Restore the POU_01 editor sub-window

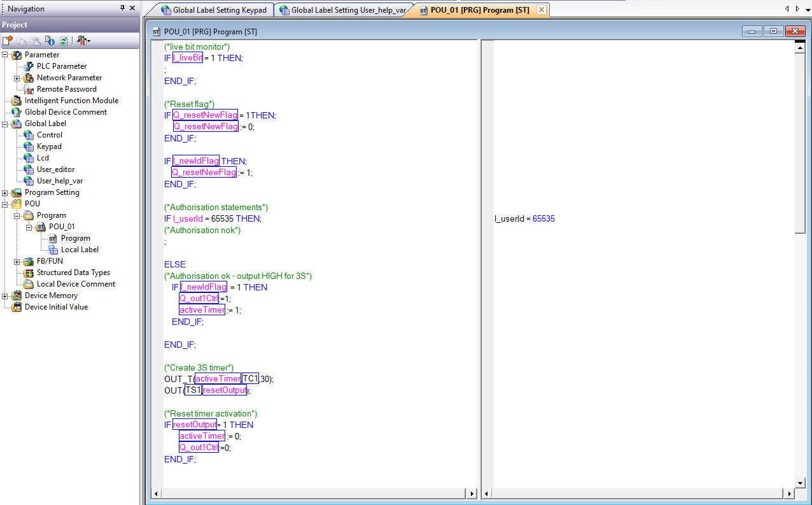click(773, 31)
